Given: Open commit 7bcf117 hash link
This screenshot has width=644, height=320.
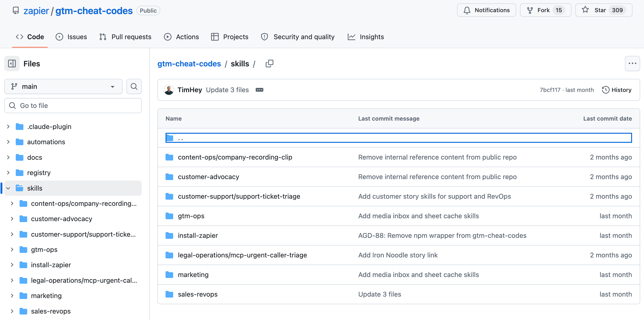Looking at the screenshot, I should 550,90.
